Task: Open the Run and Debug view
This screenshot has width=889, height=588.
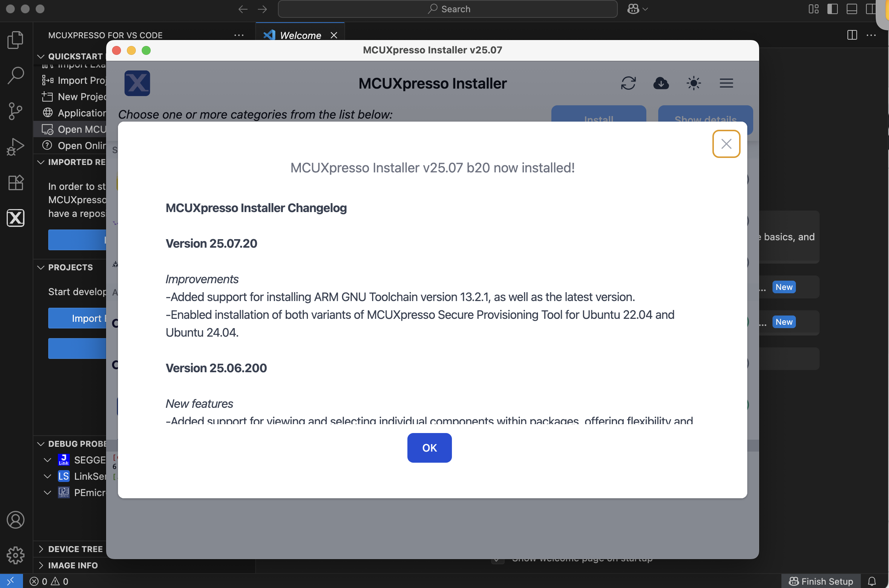Action: 15,146
